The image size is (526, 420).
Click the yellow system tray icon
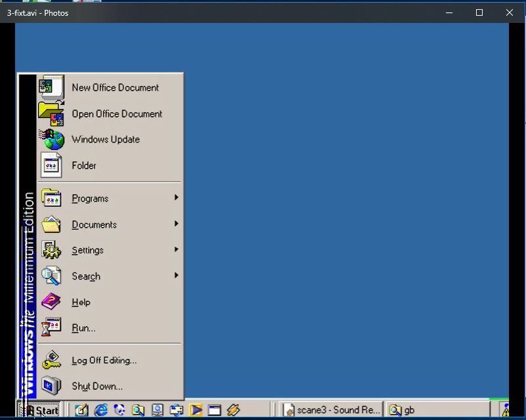505,409
